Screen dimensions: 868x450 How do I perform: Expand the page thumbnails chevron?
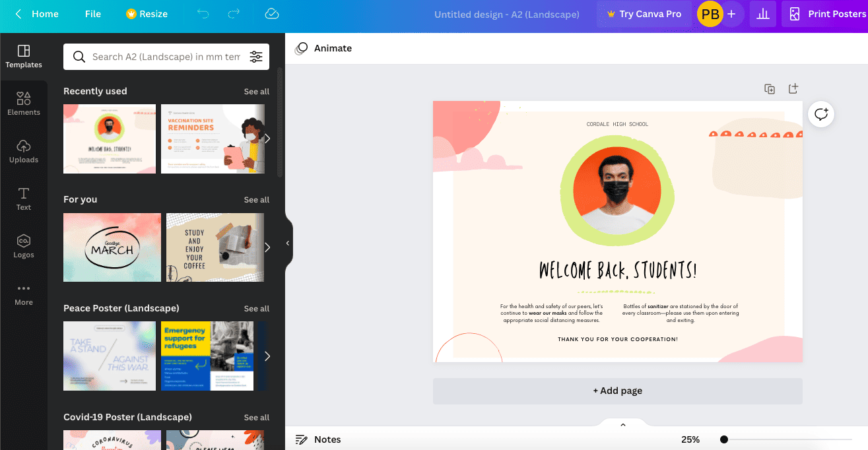tap(622, 425)
